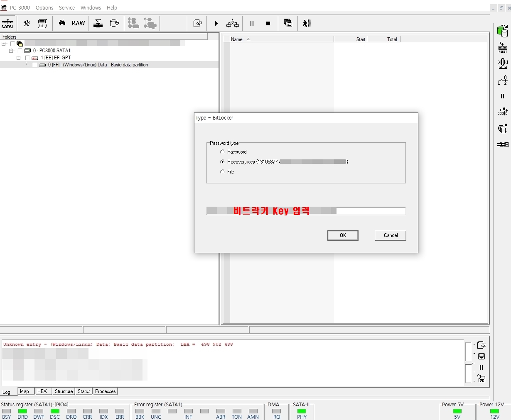Click the Folders panel header

(x=104, y=37)
